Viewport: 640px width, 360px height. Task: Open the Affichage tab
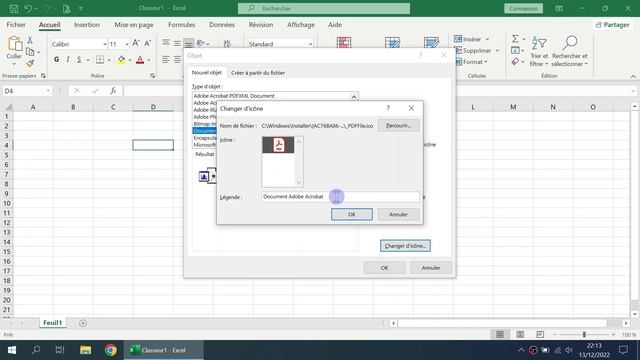coord(301,25)
